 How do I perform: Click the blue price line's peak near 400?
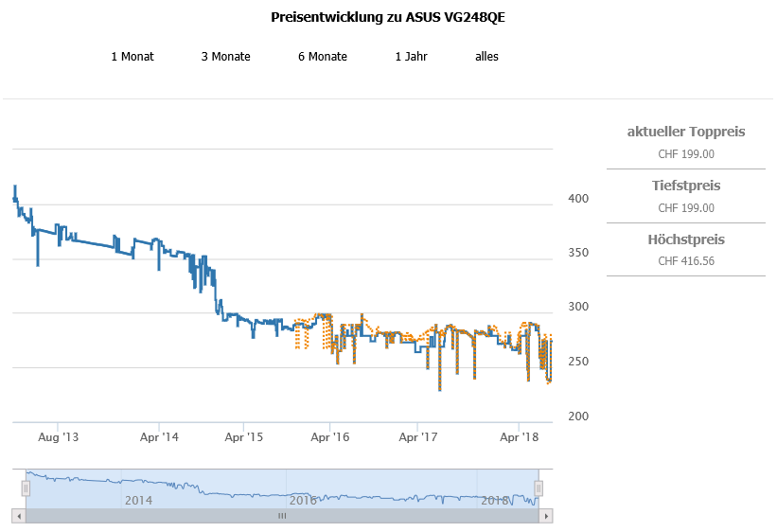(14, 187)
